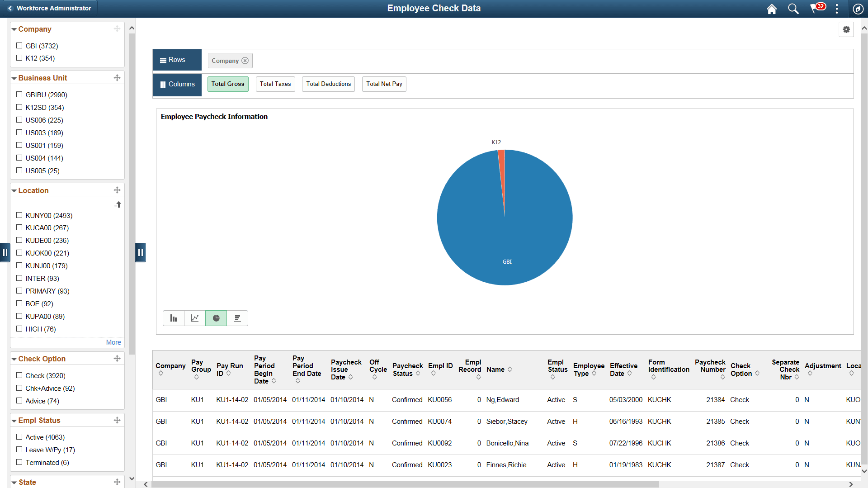Viewport: 868px width, 488px height.
Task: Select the Total Net Pay column tab
Action: [384, 84]
